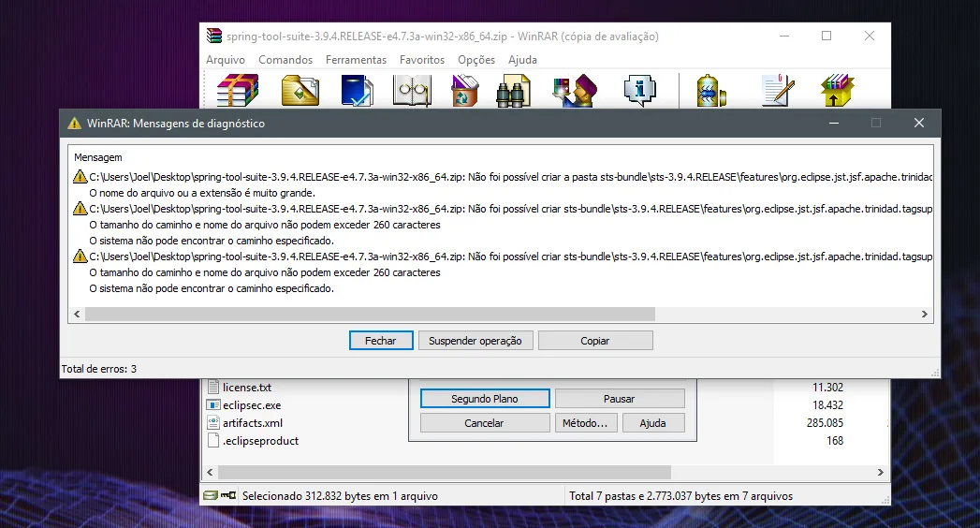The image size is (980, 528).
Task: Select the license.txt file name
Action: 247,388
